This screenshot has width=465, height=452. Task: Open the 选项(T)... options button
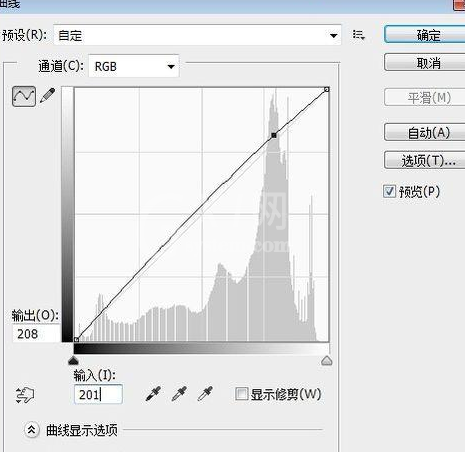pos(425,161)
